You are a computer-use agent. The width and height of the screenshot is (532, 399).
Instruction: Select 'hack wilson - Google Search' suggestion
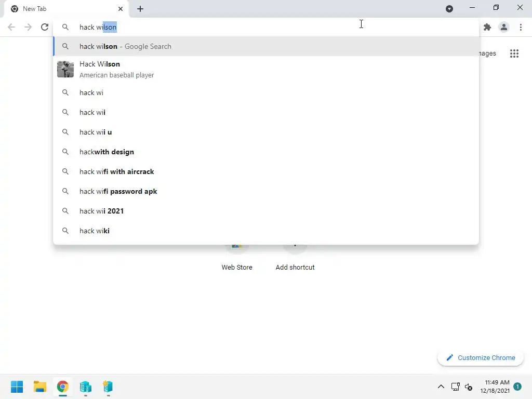point(266,46)
